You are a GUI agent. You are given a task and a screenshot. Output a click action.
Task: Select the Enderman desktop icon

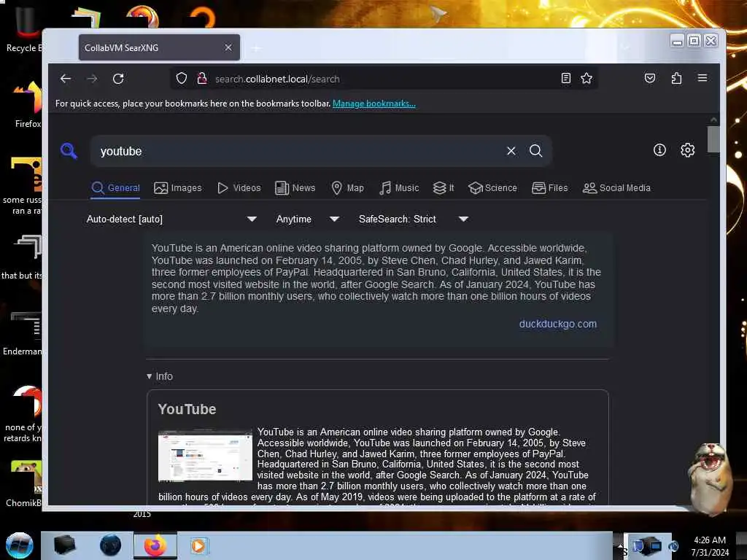click(23, 333)
